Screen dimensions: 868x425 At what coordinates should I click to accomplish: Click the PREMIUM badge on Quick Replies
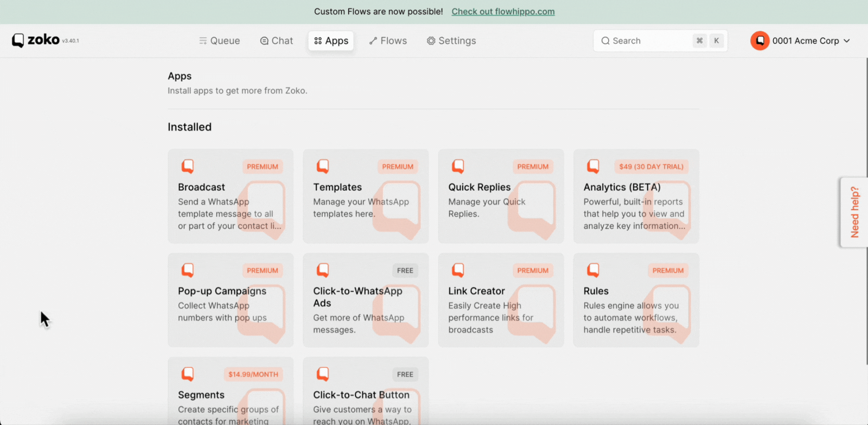pos(533,166)
